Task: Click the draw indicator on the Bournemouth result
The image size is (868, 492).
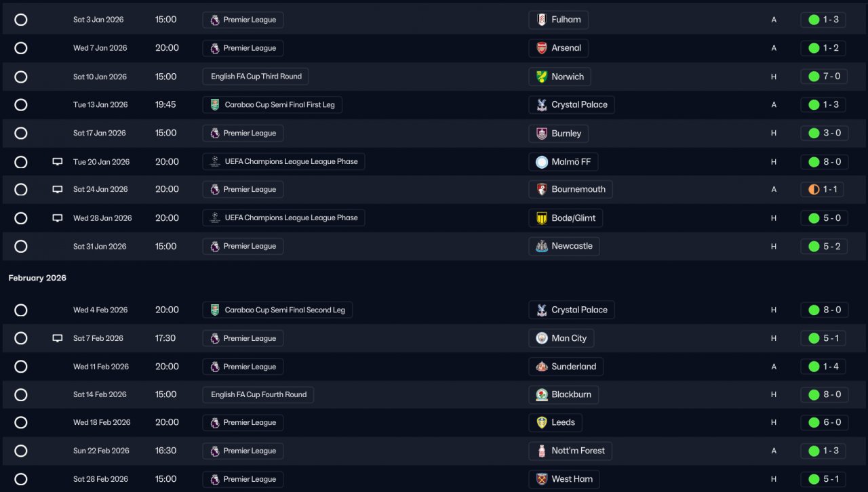Action: (814, 190)
